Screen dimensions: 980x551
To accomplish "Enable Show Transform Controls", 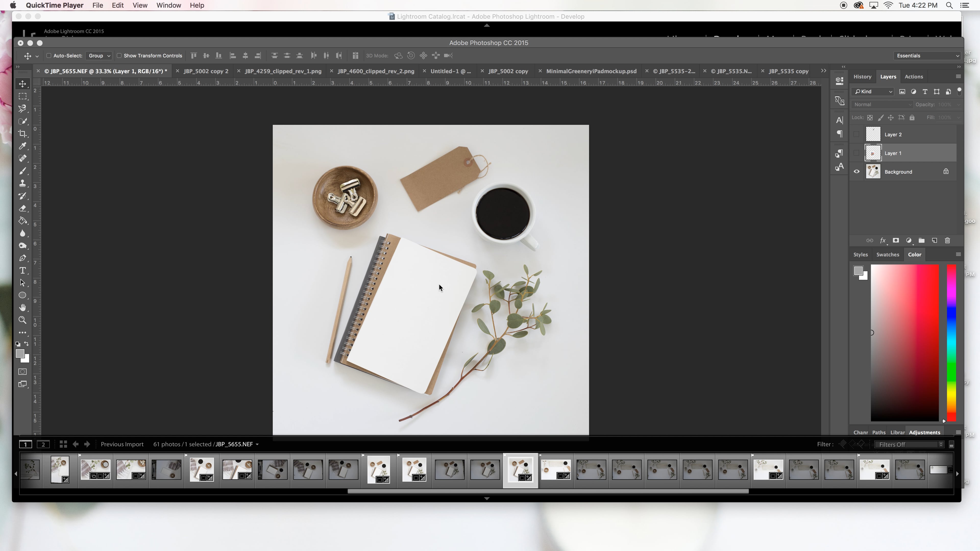I will point(119,56).
